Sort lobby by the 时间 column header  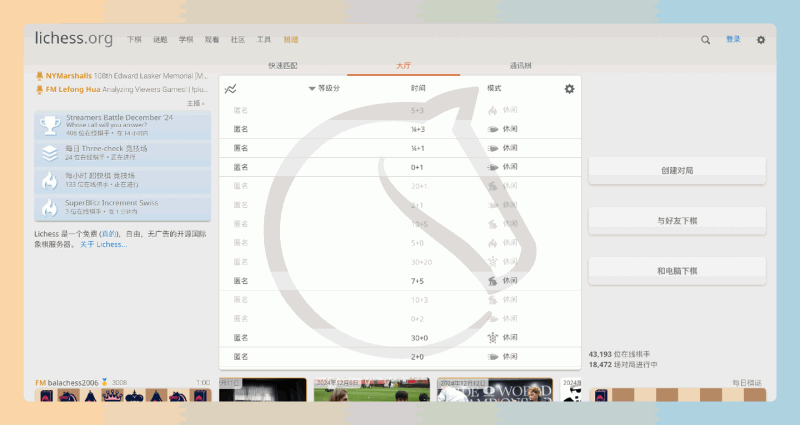[x=418, y=88]
